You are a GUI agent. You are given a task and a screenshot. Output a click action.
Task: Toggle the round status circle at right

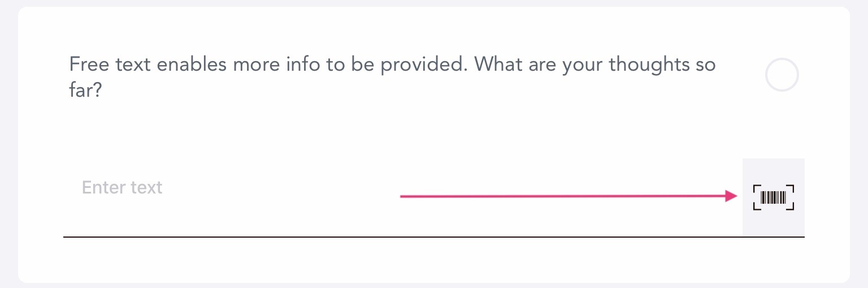tap(782, 75)
